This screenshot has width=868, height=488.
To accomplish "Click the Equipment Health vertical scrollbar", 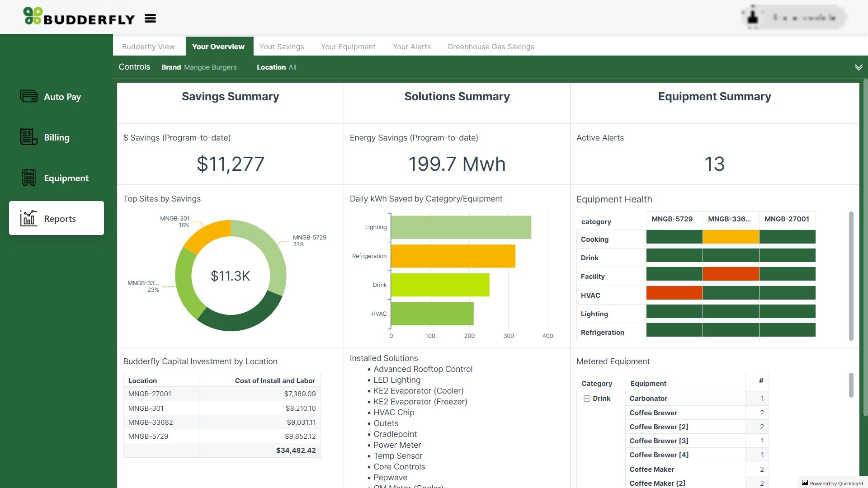I will coord(851,276).
